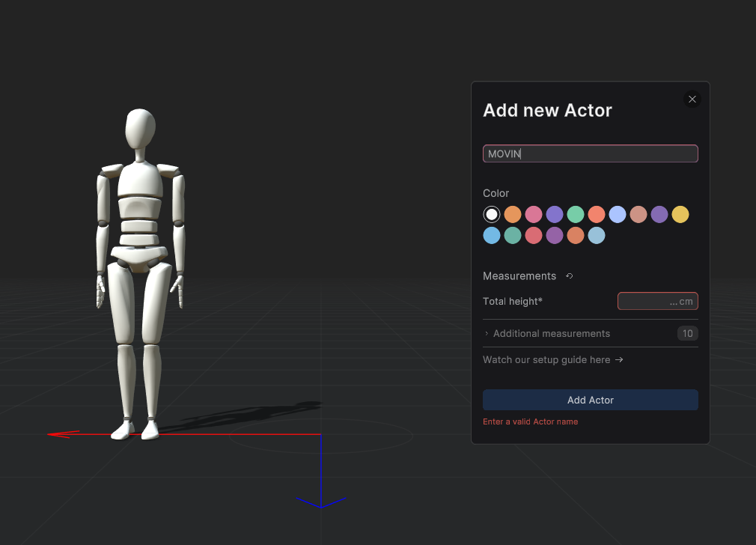Click the Additional measurements chevron icon
Viewport: 756px width, 545px height.
[487, 334]
